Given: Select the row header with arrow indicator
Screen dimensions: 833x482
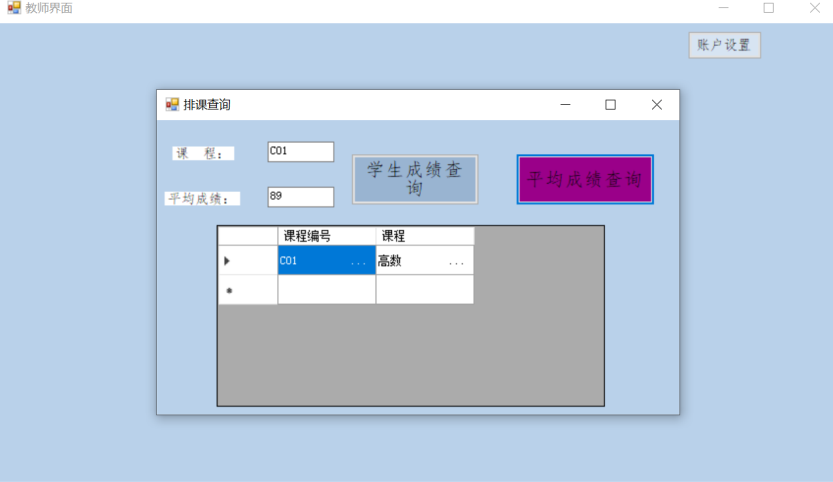Looking at the screenshot, I should click(248, 260).
